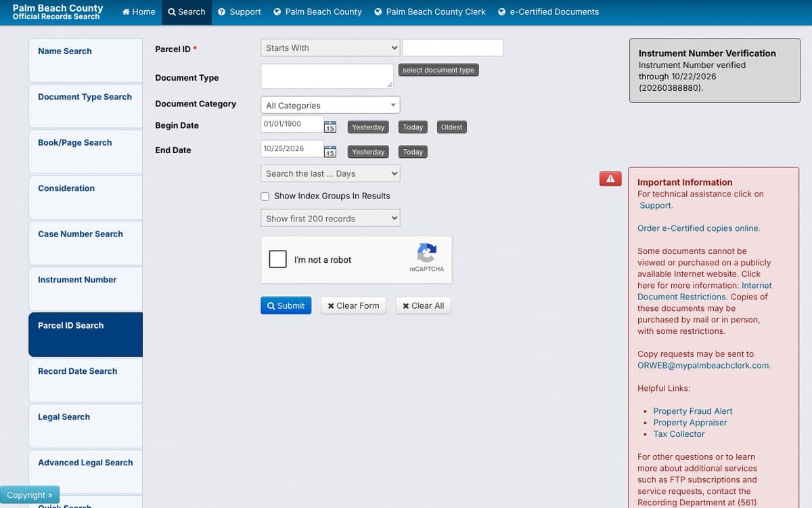
Task: Open the Support link in Important Information
Action: [x=656, y=205]
